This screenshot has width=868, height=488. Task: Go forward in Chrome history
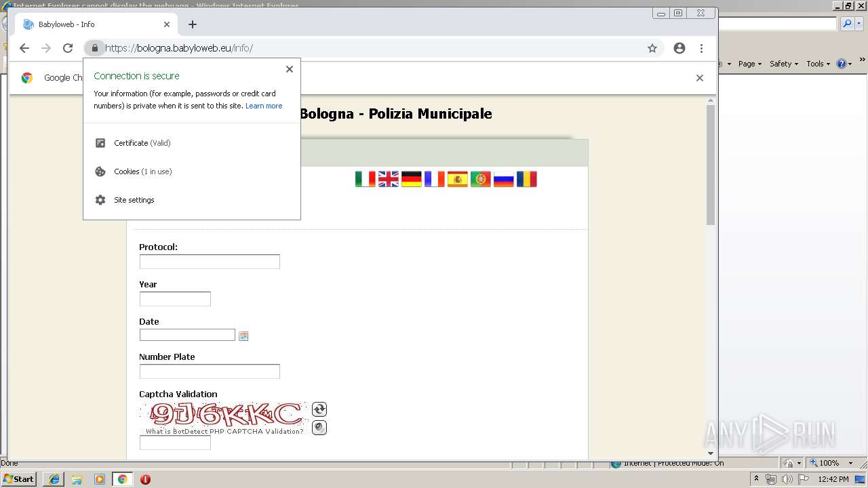(46, 48)
